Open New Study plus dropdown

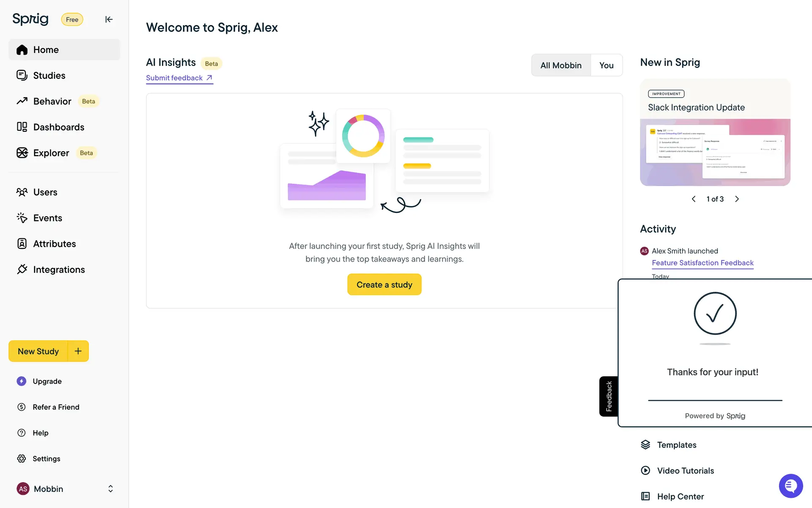78,351
